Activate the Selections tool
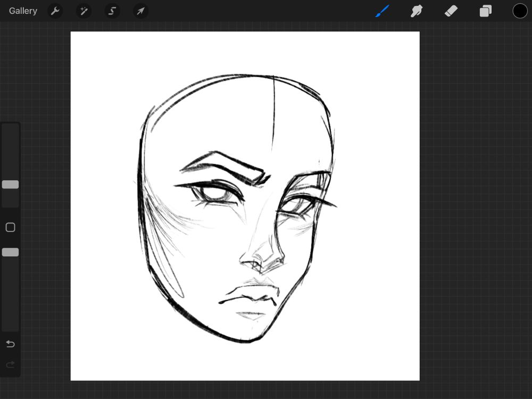The height and width of the screenshot is (399, 532). coord(112,11)
